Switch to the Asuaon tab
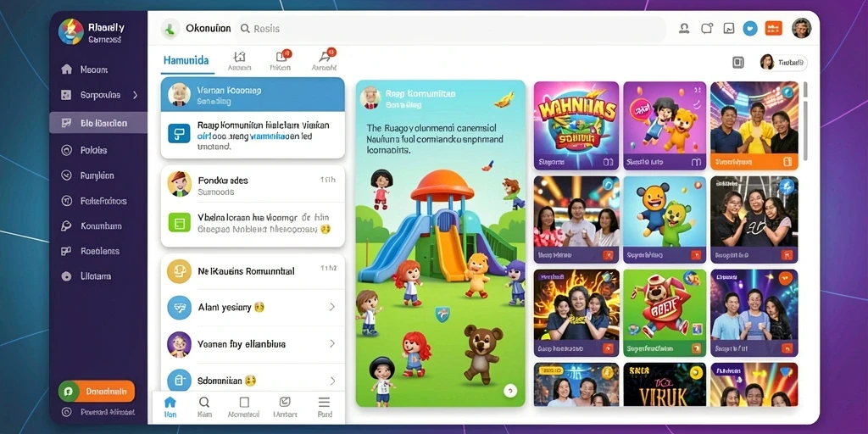868x434 pixels. pyautogui.click(x=239, y=61)
